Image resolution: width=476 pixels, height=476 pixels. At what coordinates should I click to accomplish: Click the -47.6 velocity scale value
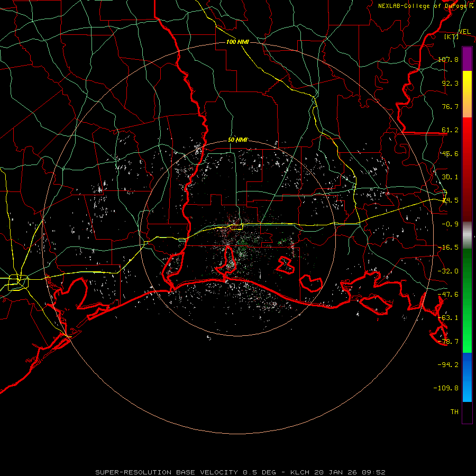coord(448,295)
